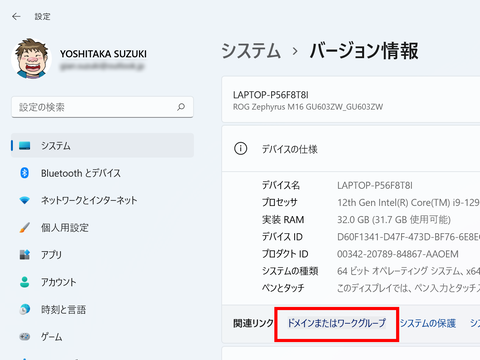Open アプリ settings
Image resolution: width=480 pixels, height=360 pixels.
(102, 255)
